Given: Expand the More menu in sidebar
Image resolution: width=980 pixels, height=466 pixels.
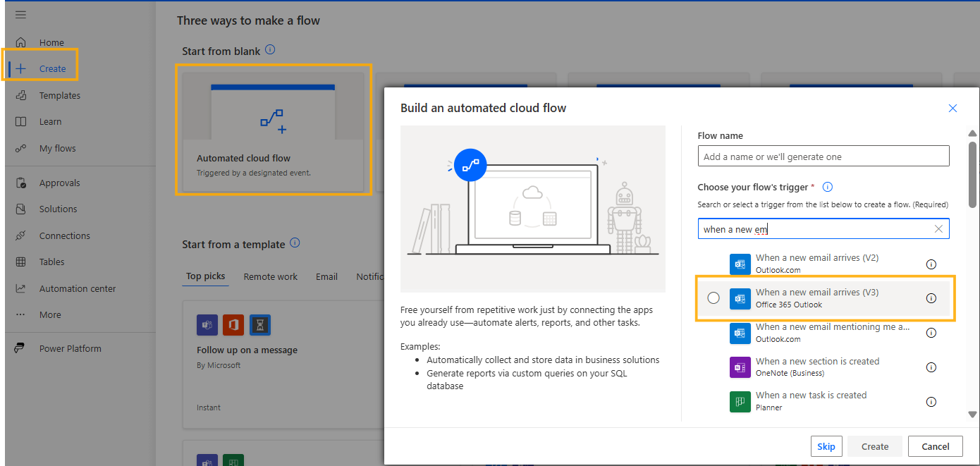Looking at the screenshot, I should click(x=49, y=314).
